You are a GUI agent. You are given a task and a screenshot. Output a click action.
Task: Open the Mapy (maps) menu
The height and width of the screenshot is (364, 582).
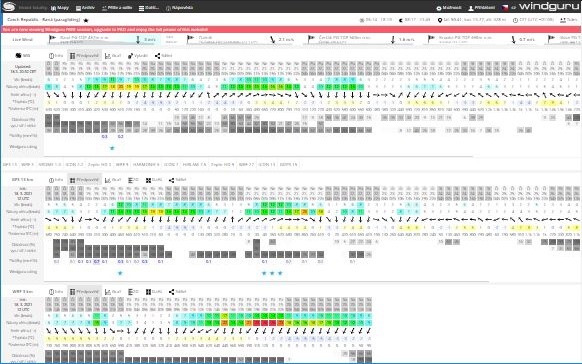60,8
